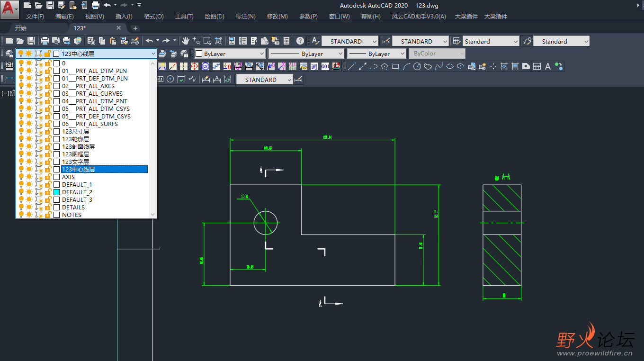Toggle freeze icon on 123文字层 layer
Viewport: 644px width, 361px height.
click(x=29, y=162)
